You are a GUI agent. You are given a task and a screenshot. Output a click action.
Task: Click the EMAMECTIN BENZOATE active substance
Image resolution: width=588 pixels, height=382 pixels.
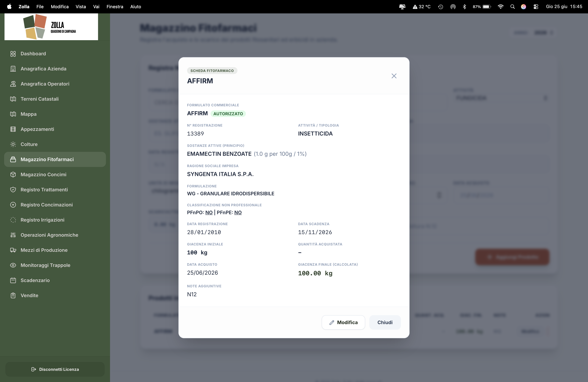click(x=219, y=154)
